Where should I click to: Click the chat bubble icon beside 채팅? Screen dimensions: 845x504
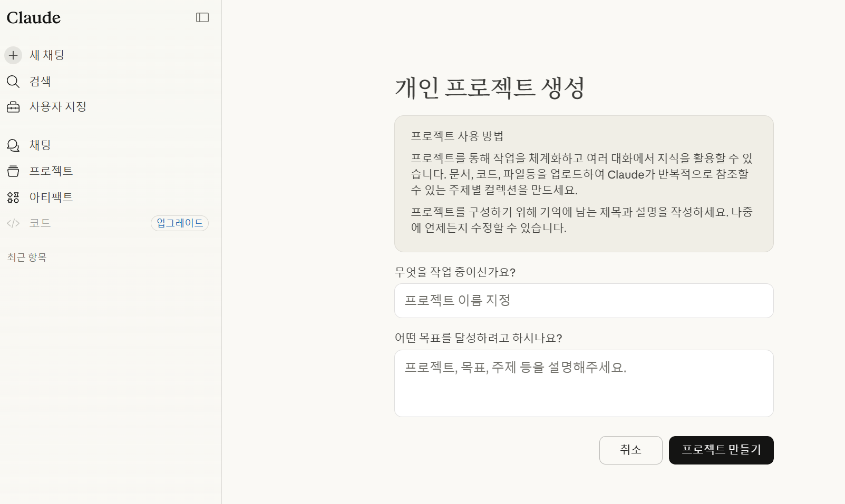[x=13, y=145]
